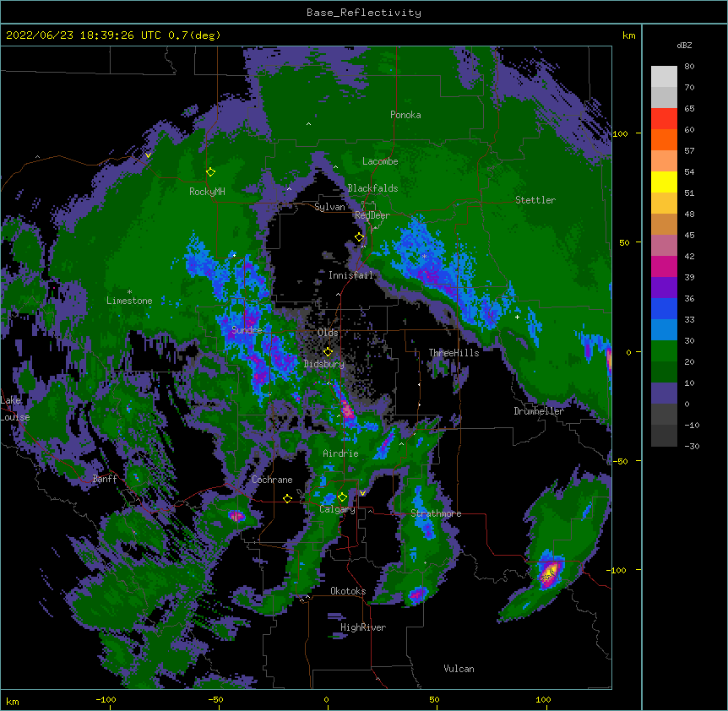Click the Stettler city label
Screen dimensions: 728x711
535,200
